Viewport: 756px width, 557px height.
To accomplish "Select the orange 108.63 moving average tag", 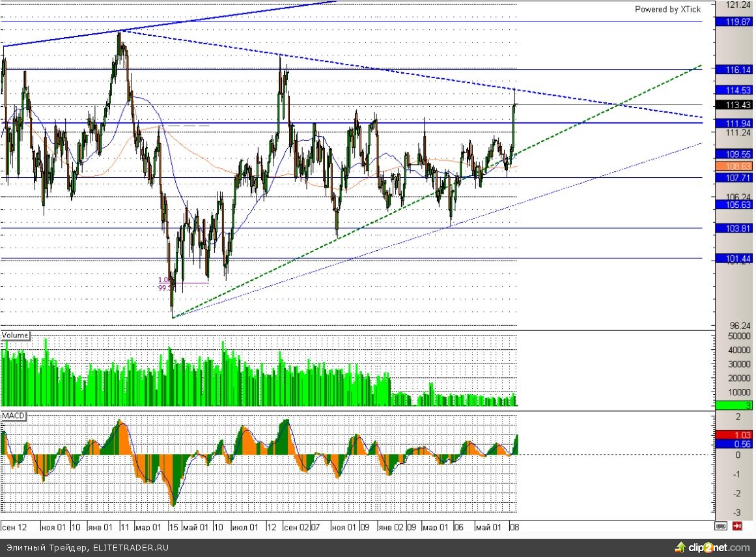I will pos(734,167).
